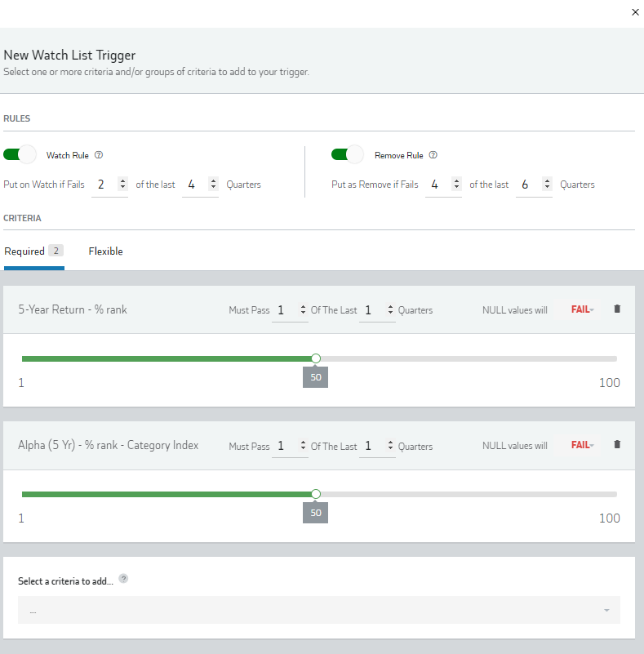Click Watch Rule 'of the last' quarters stepper

(200, 185)
